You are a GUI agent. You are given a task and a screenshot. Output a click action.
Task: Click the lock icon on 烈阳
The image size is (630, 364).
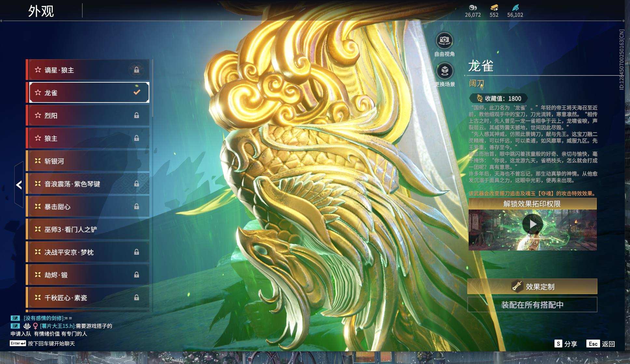tap(137, 115)
